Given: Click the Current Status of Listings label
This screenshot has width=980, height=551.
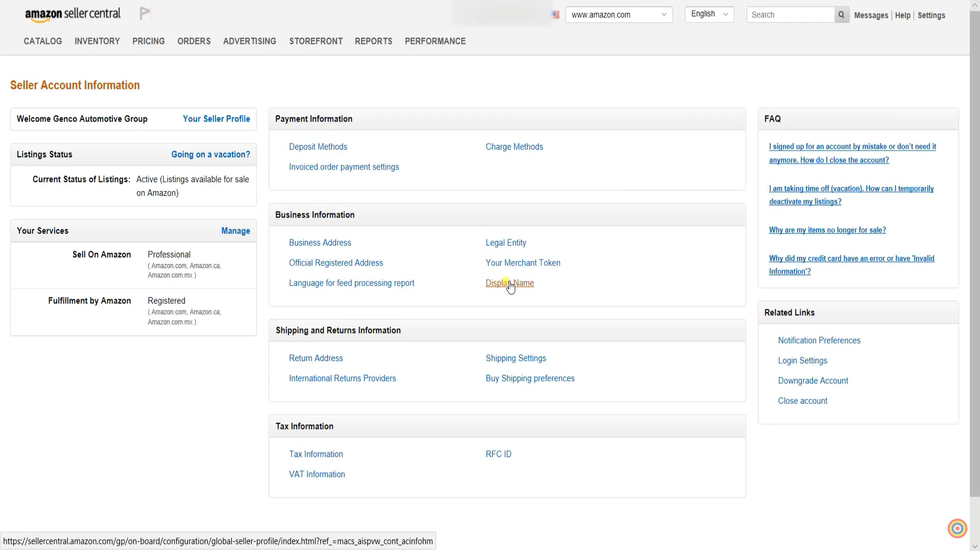Looking at the screenshot, I should 82,180.
